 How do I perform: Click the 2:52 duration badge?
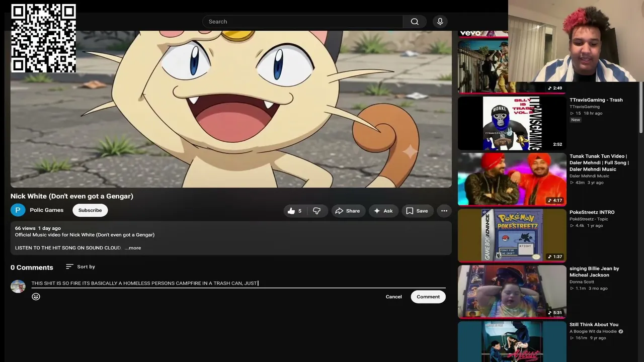coord(557,144)
